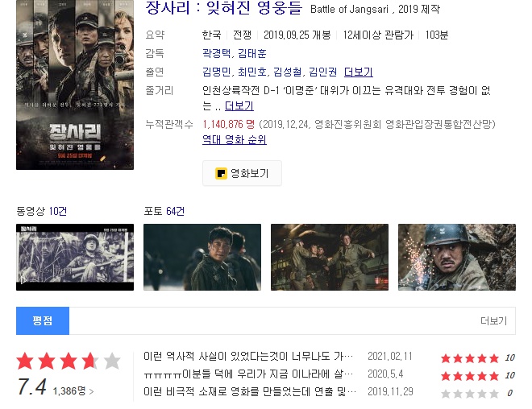Screen dimensions: 532x409
Task: Open the review dated 2021.02.11
Action: click(248, 356)
